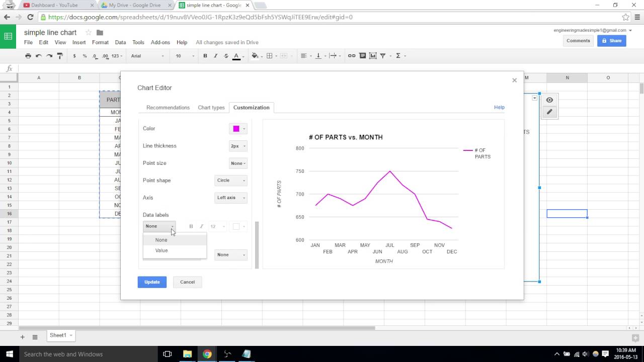This screenshot has width=644, height=362.
Task: Click the chart's pencil edit icon
Action: (549, 112)
